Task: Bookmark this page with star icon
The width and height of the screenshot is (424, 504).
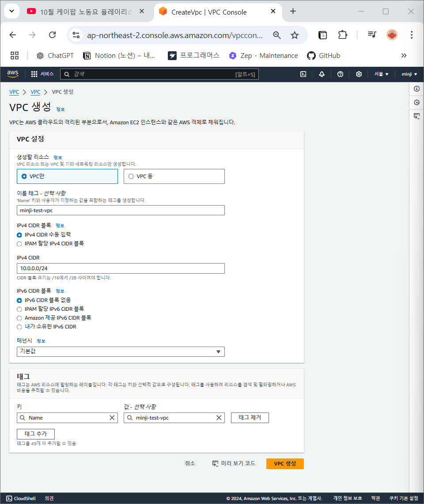Action: [295, 35]
